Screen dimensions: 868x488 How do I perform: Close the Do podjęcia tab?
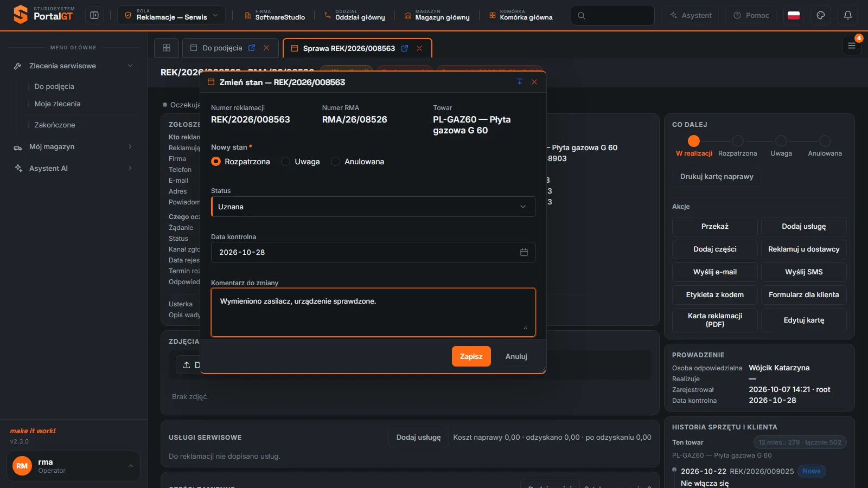tap(266, 48)
